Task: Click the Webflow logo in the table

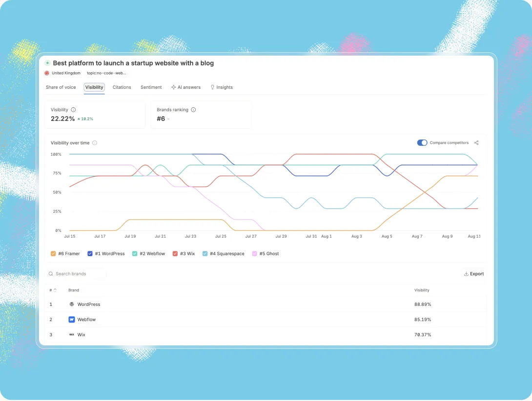Action: pyautogui.click(x=72, y=320)
